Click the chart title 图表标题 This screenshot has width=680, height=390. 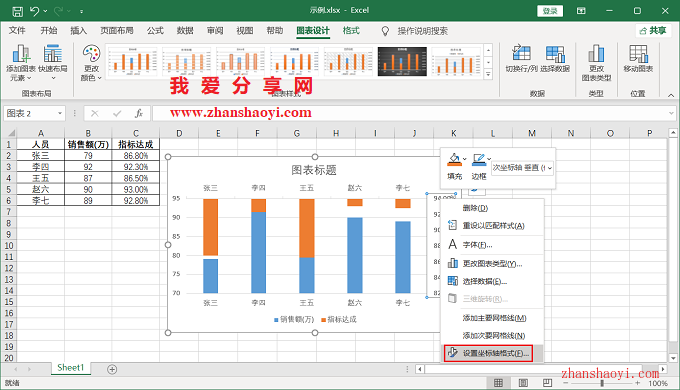tap(314, 170)
